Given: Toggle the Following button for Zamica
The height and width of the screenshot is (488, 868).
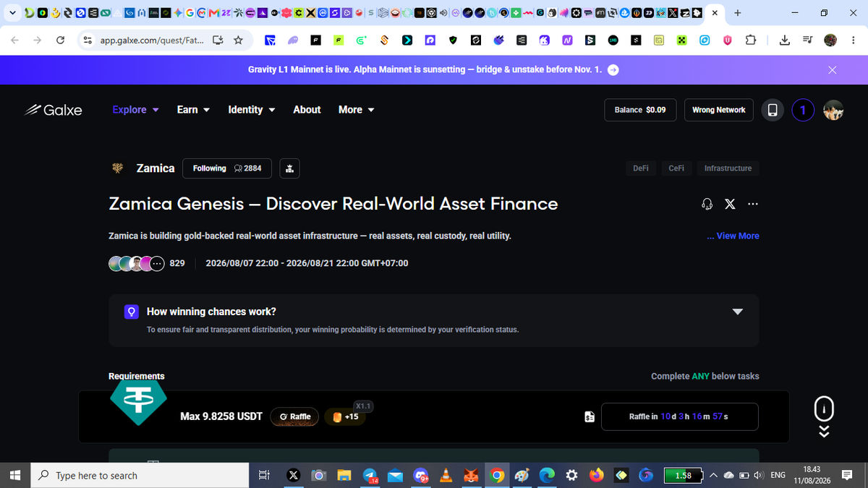Looking at the screenshot, I should point(227,168).
